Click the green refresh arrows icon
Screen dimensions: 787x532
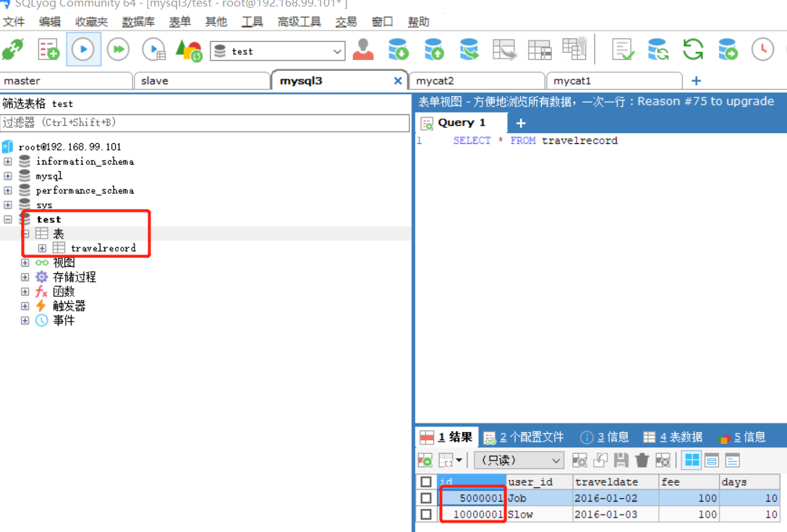click(x=693, y=50)
